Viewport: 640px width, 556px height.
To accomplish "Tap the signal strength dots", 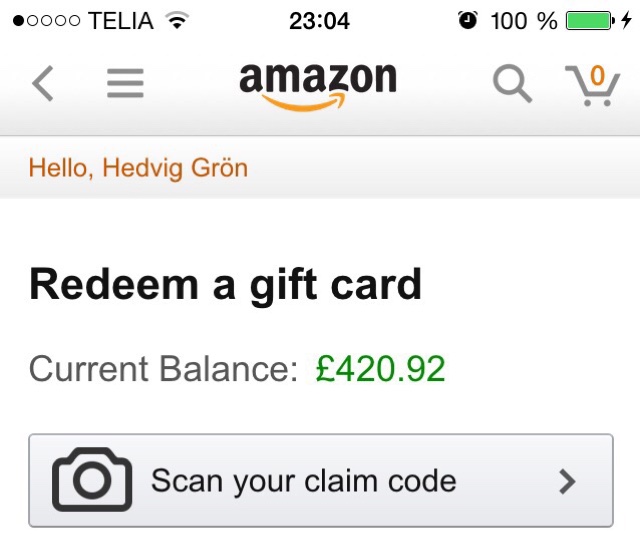I will click(47, 20).
